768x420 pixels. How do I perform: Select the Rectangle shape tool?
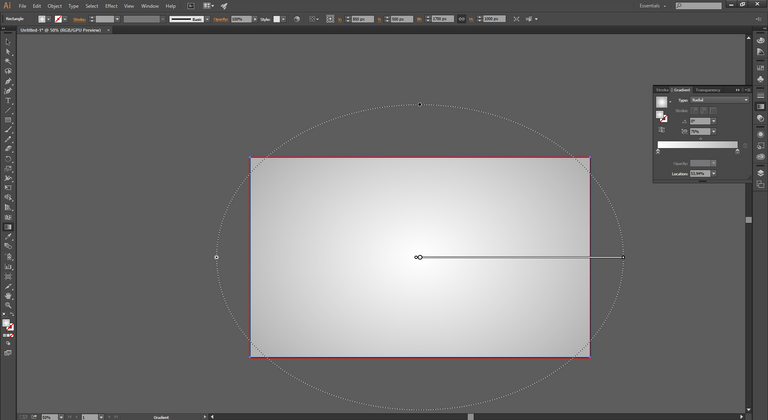(8, 120)
